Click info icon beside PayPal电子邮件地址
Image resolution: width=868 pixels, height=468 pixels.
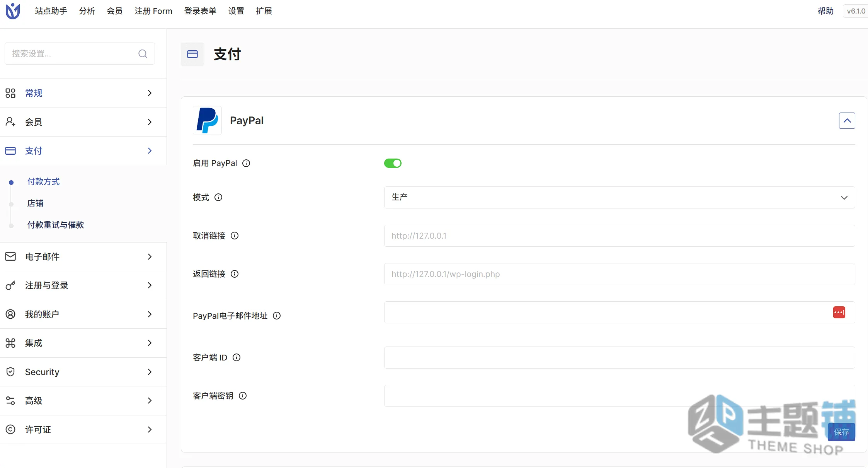277,316
